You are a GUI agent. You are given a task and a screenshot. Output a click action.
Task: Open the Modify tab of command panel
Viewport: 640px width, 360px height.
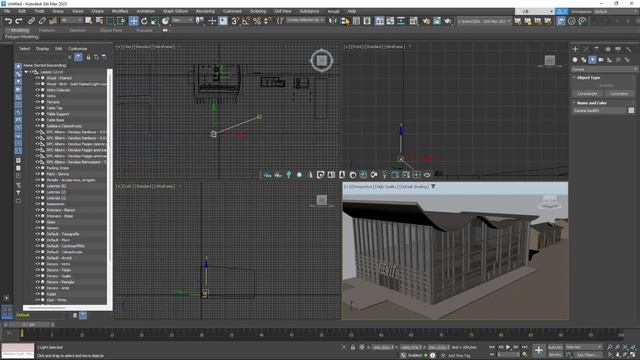click(586, 49)
